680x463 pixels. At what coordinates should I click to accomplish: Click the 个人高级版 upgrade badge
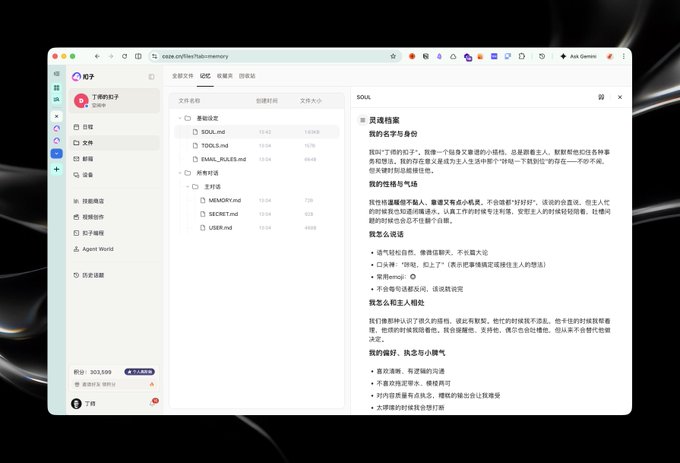(x=140, y=372)
